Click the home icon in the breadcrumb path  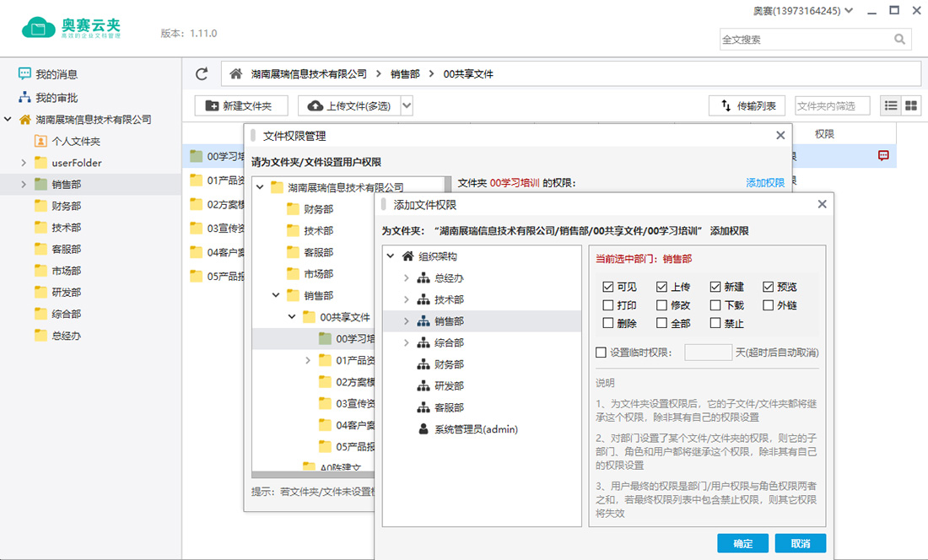236,74
